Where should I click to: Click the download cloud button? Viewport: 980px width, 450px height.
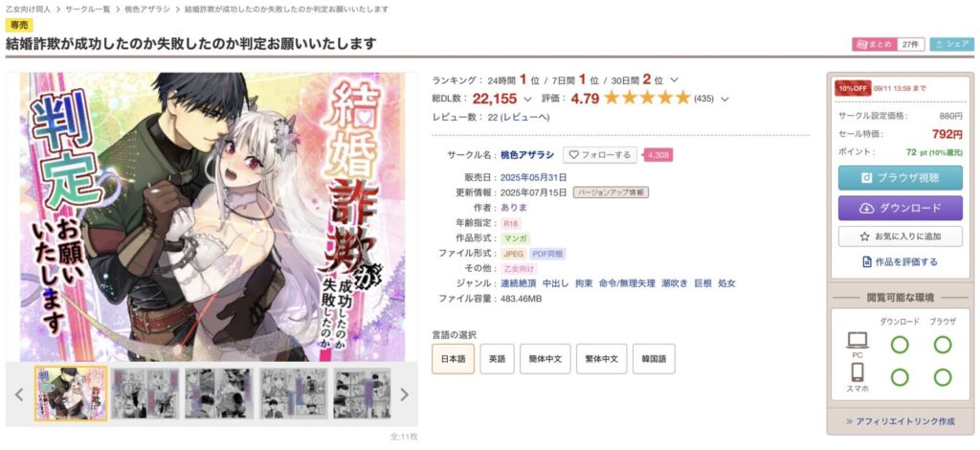pos(900,208)
